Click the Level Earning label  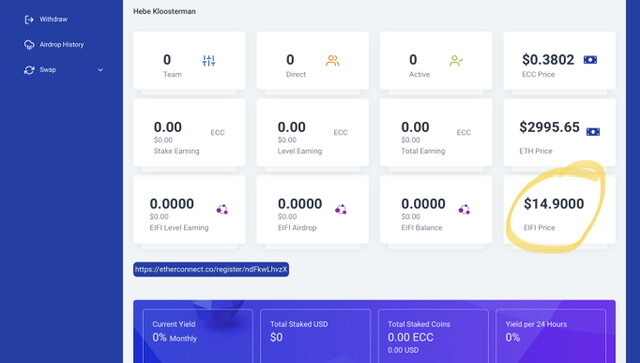[x=300, y=151]
